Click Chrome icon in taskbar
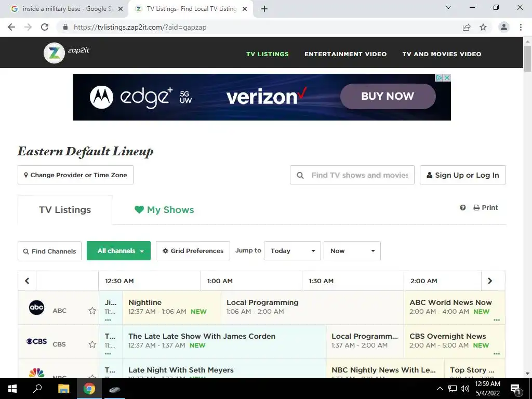Screen dimensions: 532x399 (x=89, y=389)
